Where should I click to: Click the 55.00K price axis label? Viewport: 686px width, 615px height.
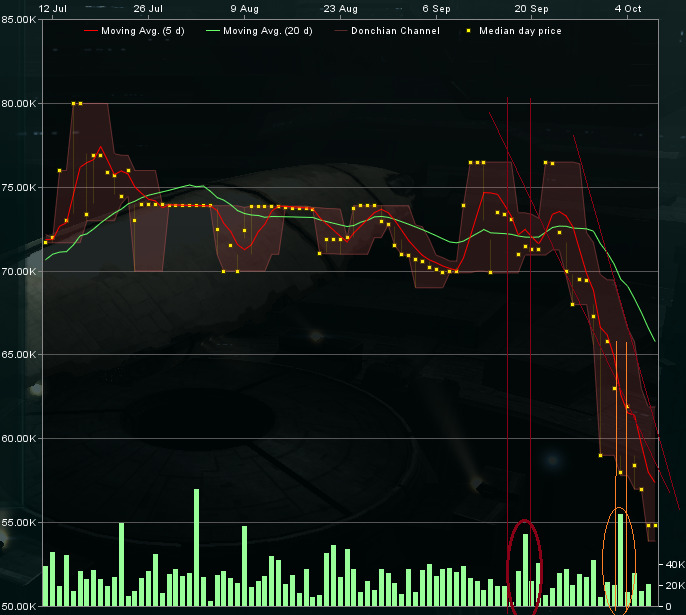(x=20, y=522)
